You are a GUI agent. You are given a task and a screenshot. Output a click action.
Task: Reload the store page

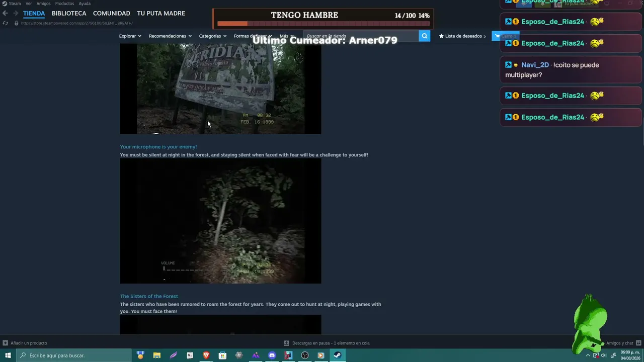click(6, 23)
